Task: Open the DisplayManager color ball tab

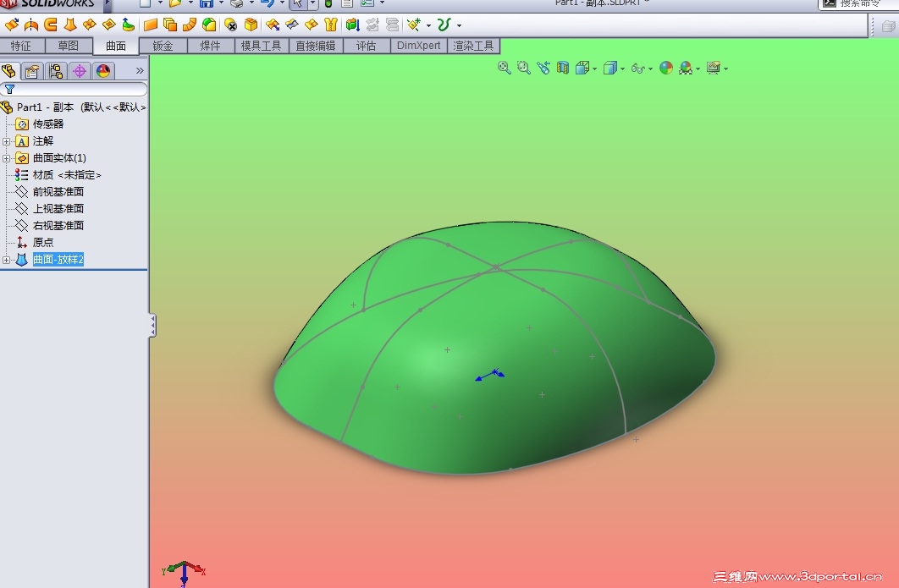Action: pos(102,71)
